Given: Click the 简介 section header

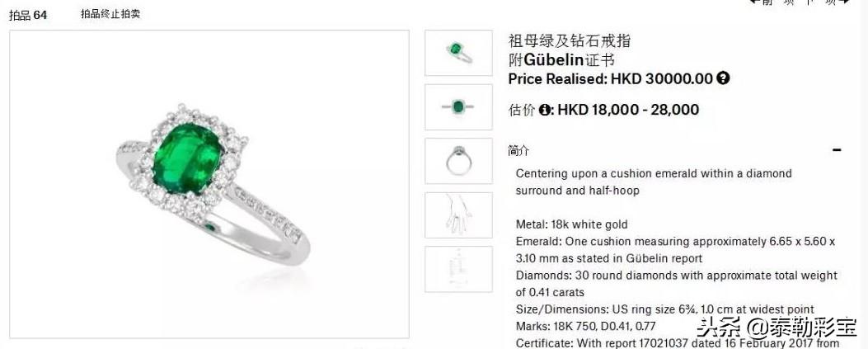Looking at the screenshot, I should 518,150.
